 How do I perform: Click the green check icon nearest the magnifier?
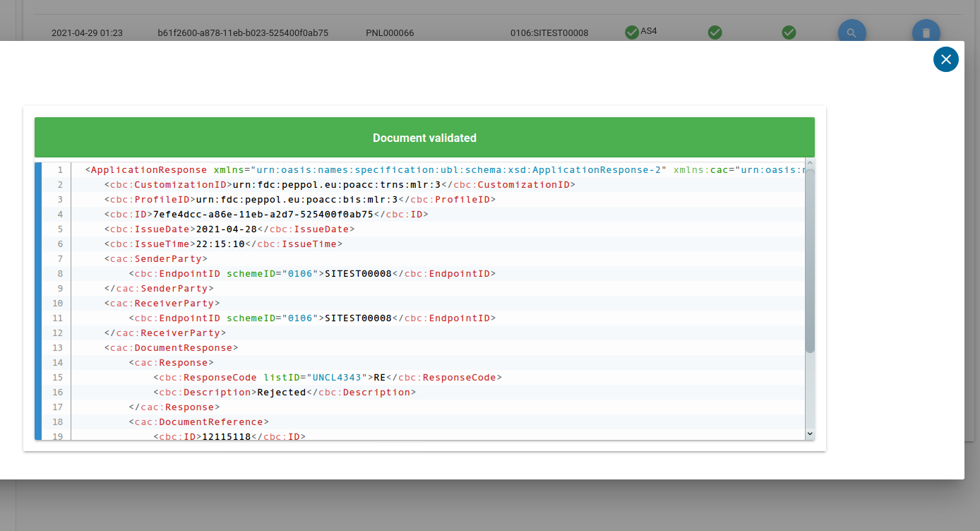(x=789, y=32)
